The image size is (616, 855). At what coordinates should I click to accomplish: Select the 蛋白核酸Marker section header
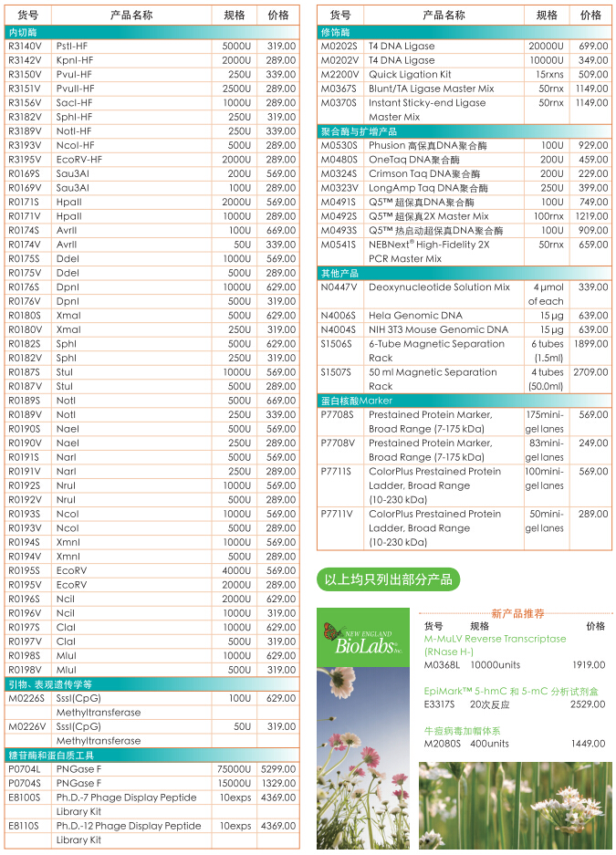(356, 401)
